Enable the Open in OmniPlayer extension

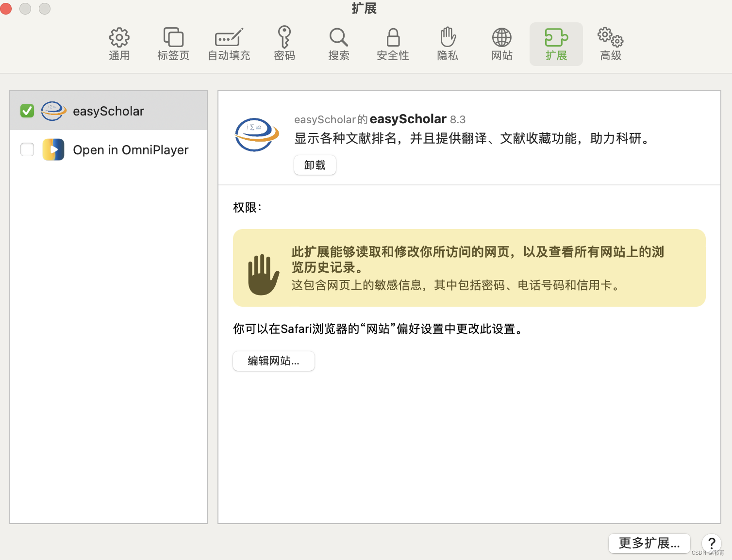click(x=27, y=149)
